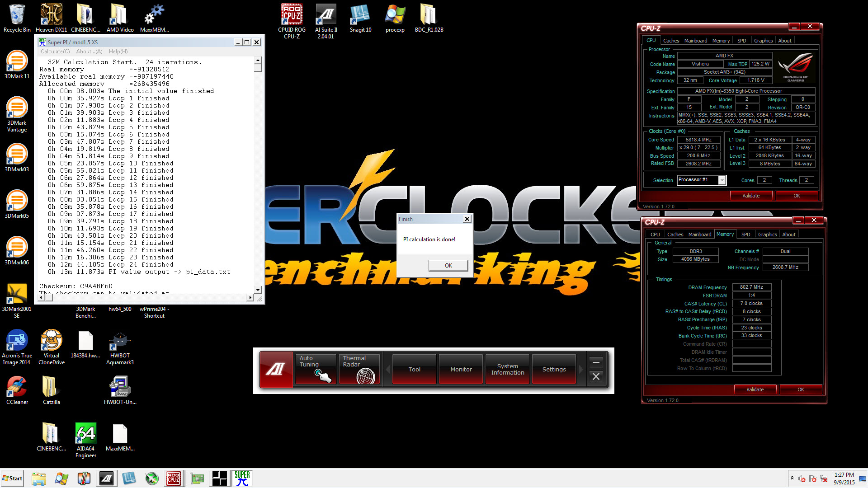Viewport: 868px width, 488px height.
Task: Open Monitor section in AI Suite bar
Action: (x=461, y=369)
